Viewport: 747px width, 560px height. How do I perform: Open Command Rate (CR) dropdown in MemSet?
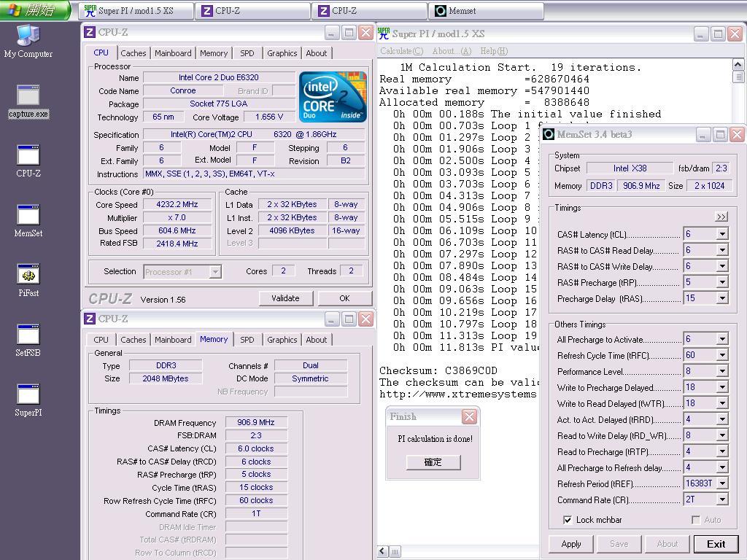click(723, 499)
